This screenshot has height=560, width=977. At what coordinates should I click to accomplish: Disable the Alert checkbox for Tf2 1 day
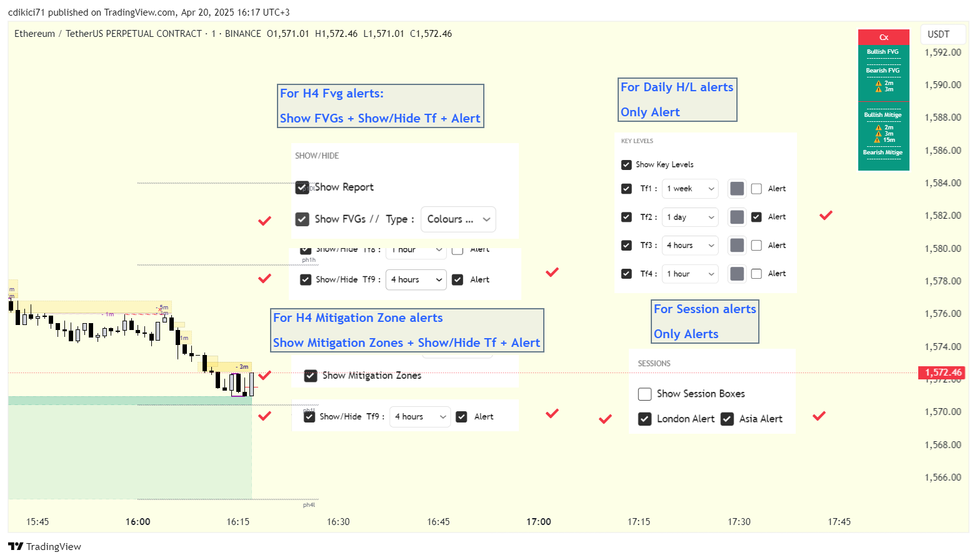pyautogui.click(x=756, y=217)
